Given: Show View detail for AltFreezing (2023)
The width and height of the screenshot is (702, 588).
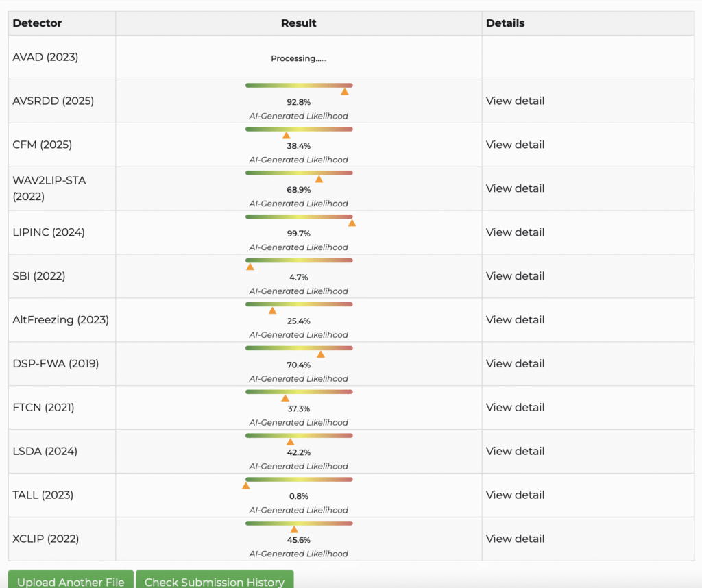Looking at the screenshot, I should pyautogui.click(x=515, y=320).
